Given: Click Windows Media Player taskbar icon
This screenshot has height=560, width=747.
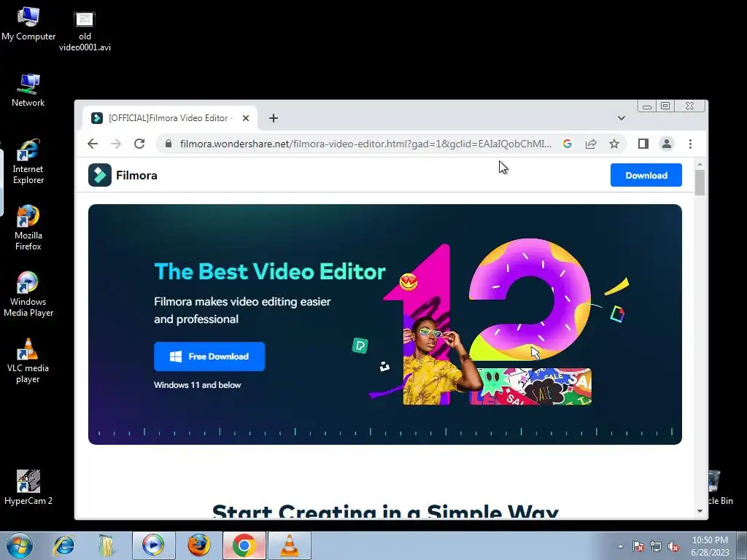Looking at the screenshot, I should pos(153,545).
